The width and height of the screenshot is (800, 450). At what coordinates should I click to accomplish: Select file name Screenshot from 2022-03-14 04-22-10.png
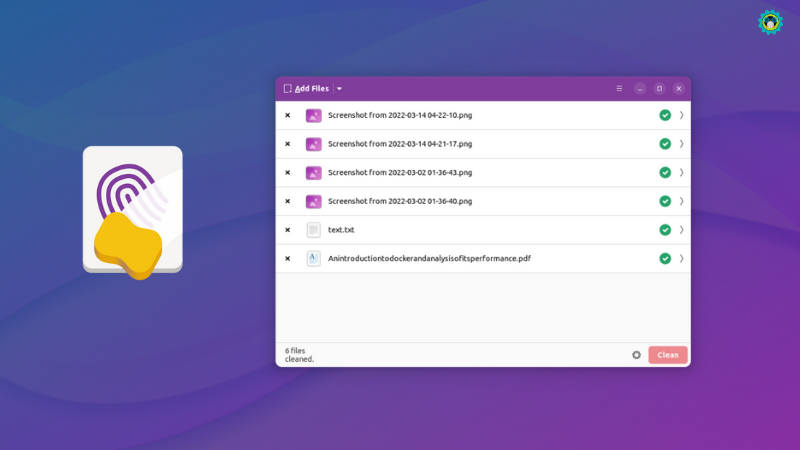click(x=400, y=115)
